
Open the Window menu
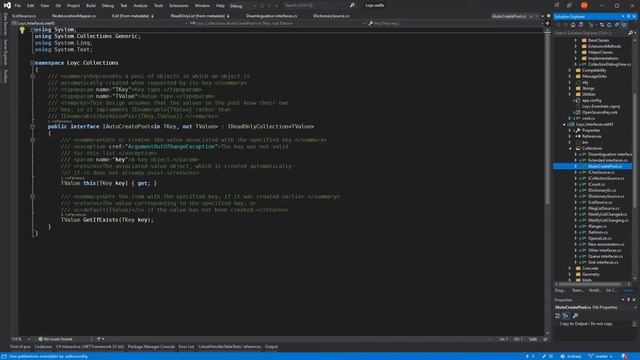coord(202,6)
